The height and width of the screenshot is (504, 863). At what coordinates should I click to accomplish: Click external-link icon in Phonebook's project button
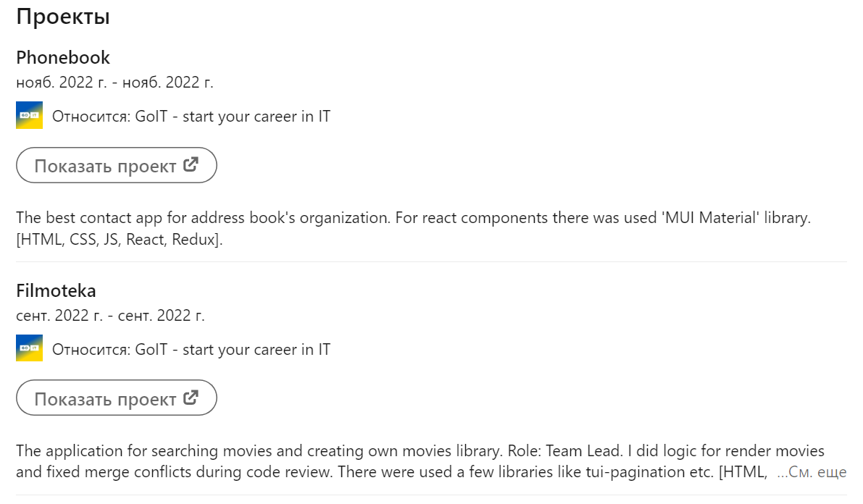coord(191,164)
